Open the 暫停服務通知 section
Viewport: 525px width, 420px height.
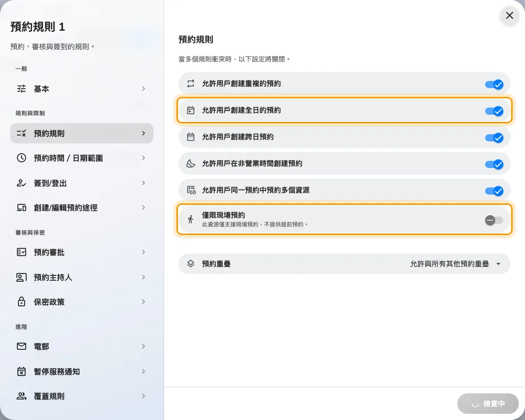coord(82,371)
